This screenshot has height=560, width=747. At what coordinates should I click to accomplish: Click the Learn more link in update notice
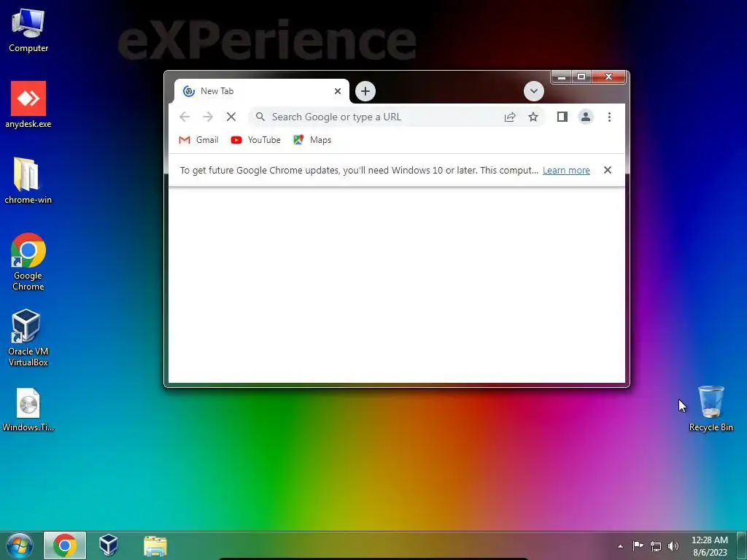coord(566,171)
